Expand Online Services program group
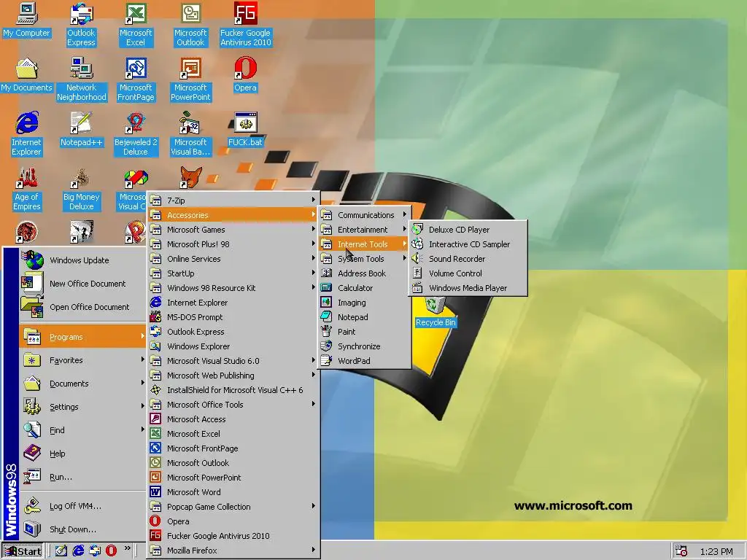 click(233, 259)
